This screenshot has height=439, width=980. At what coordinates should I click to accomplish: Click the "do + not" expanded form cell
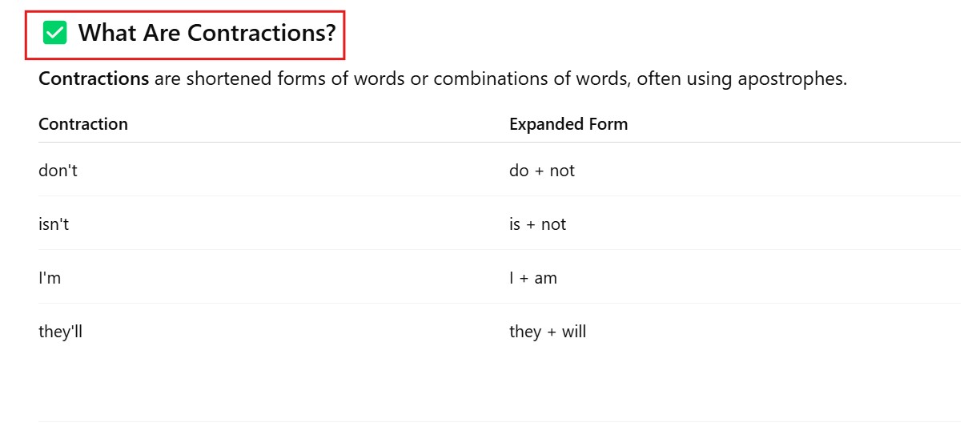click(542, 171)
